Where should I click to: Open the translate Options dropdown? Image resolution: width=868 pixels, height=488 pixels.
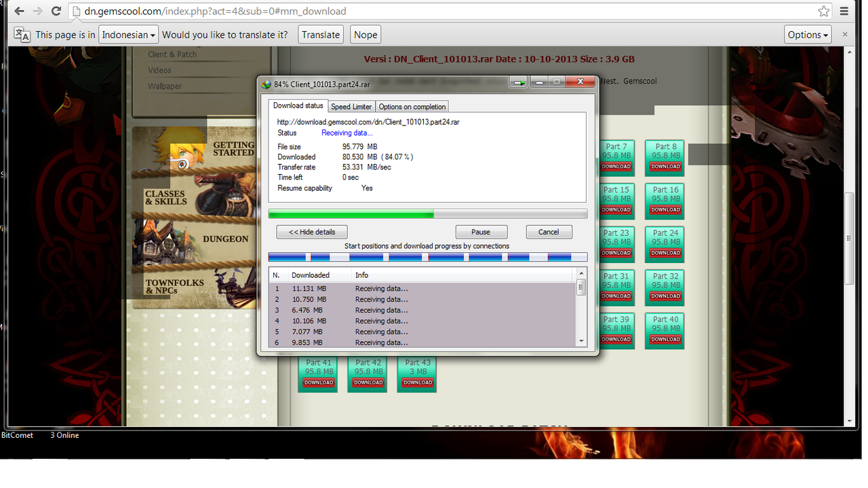pos(808,35)
